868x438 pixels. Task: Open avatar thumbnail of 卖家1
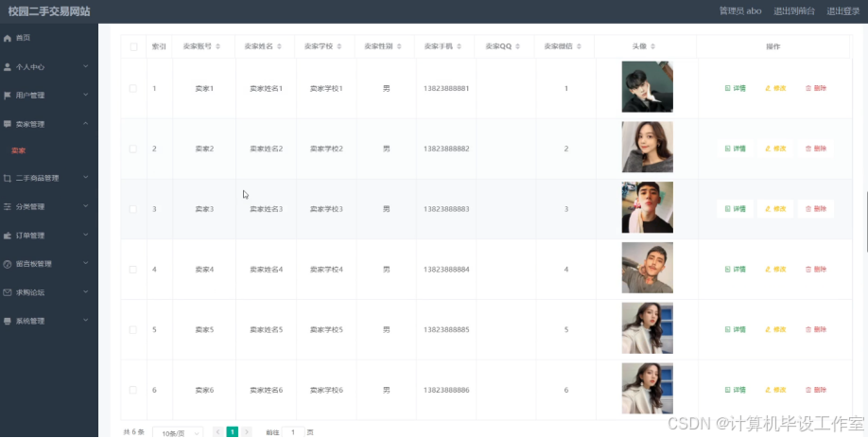tap(647, 87)
